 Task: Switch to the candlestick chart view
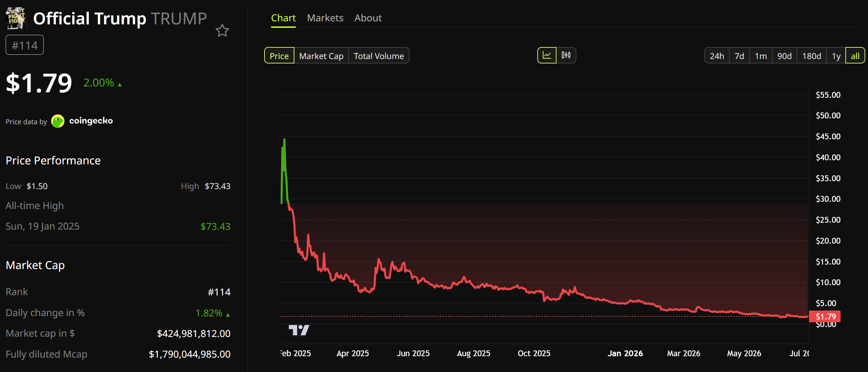566,55
